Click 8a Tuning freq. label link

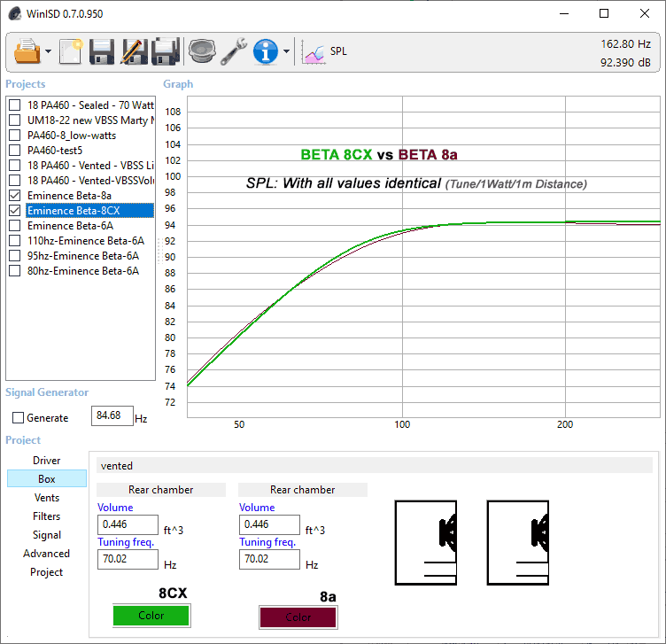[267, 542]
